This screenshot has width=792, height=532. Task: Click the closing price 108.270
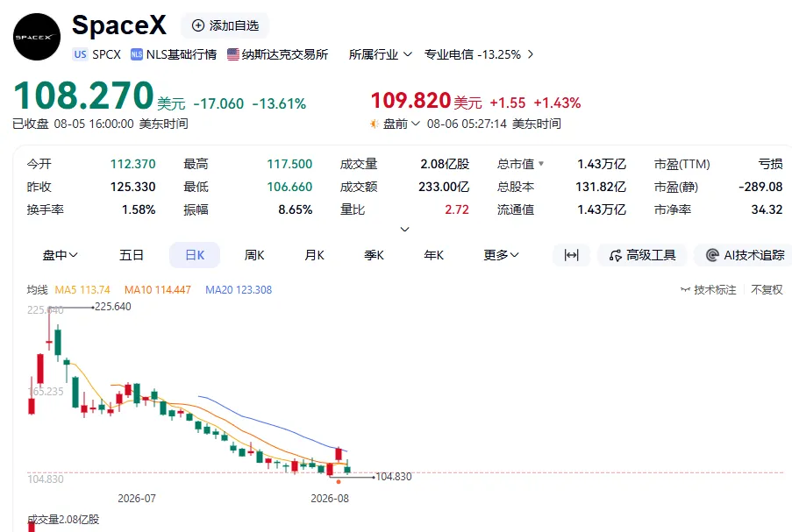[83, 95]
